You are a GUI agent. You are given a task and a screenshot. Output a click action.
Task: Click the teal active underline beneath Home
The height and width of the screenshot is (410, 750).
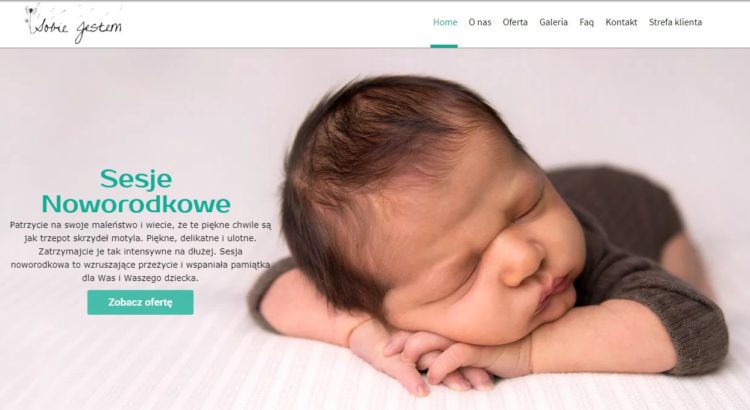[x=444, y=46]
